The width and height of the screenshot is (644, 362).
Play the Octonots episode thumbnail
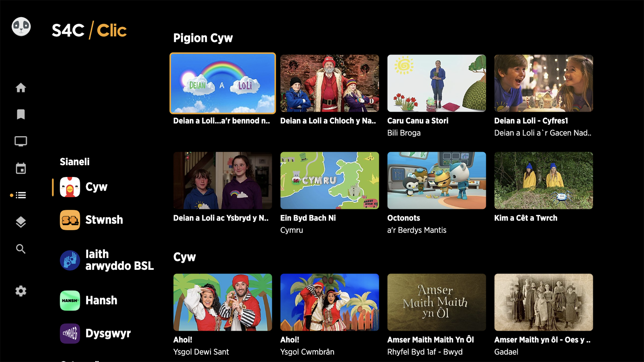coord(436,180)
